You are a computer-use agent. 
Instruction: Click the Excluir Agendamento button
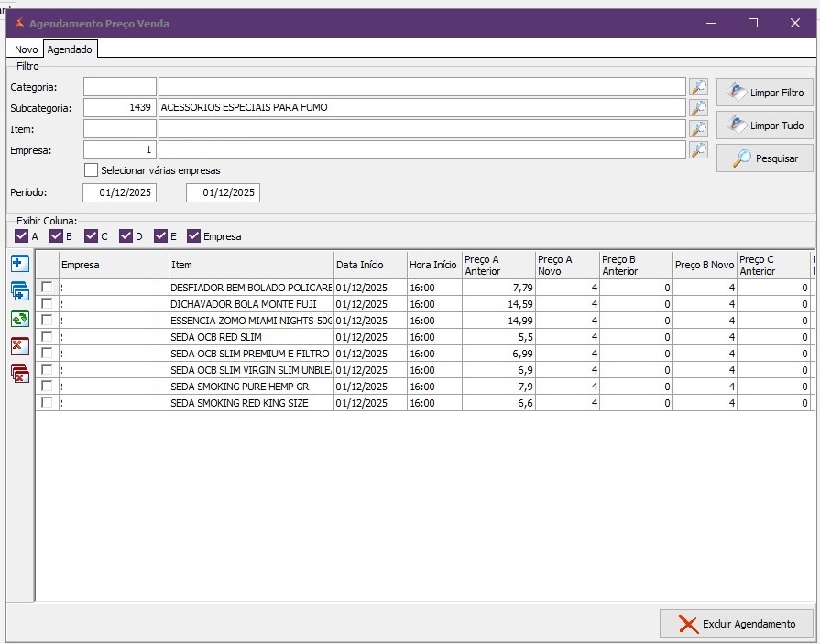click(737, 624)
